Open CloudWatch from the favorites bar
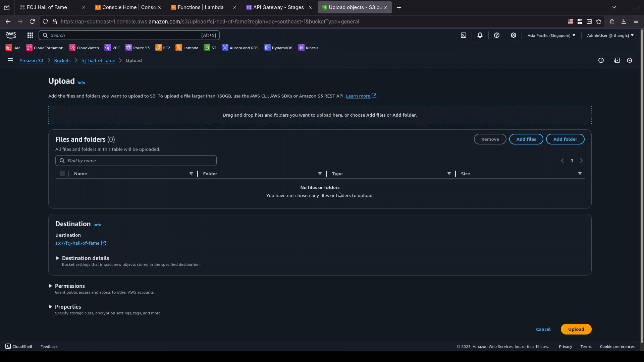This screenshot has height=362, width=644. (84, 48)
